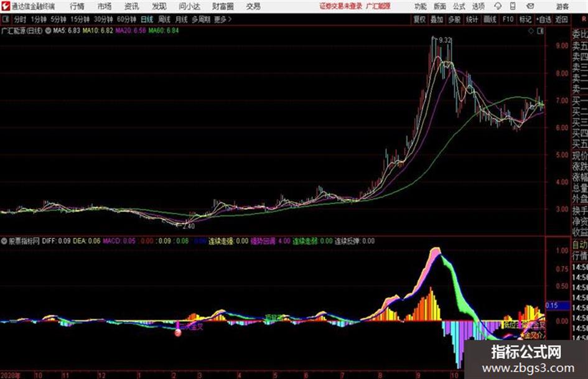
Task: Click the 统计 statistics toolbar button
Action: coord(472,19)
